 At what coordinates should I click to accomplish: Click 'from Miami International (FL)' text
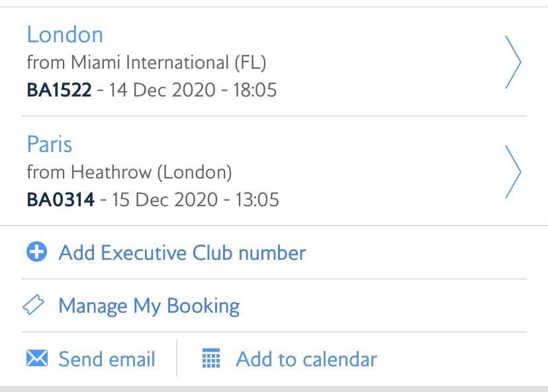(146, 63)
